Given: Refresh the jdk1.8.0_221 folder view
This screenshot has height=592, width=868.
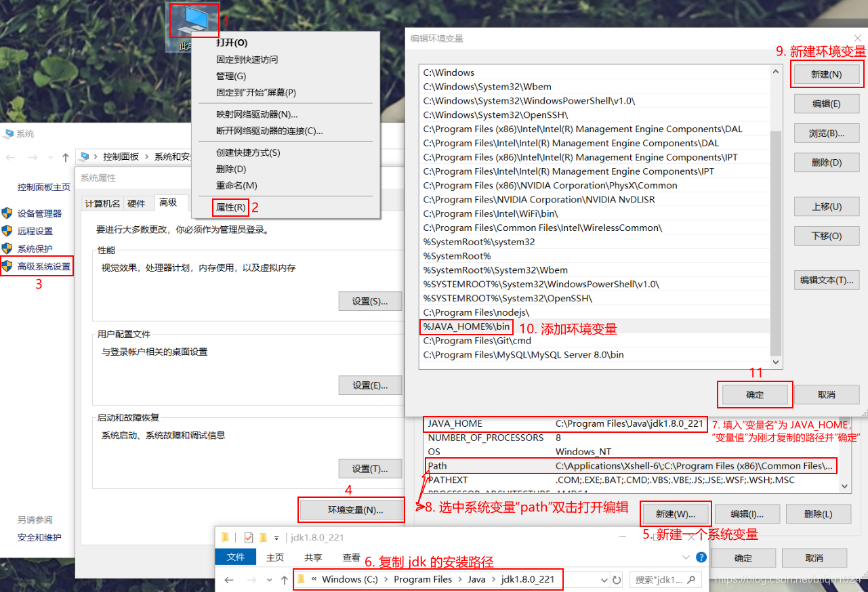Looking at the screenshot, I should coord(617,580).
